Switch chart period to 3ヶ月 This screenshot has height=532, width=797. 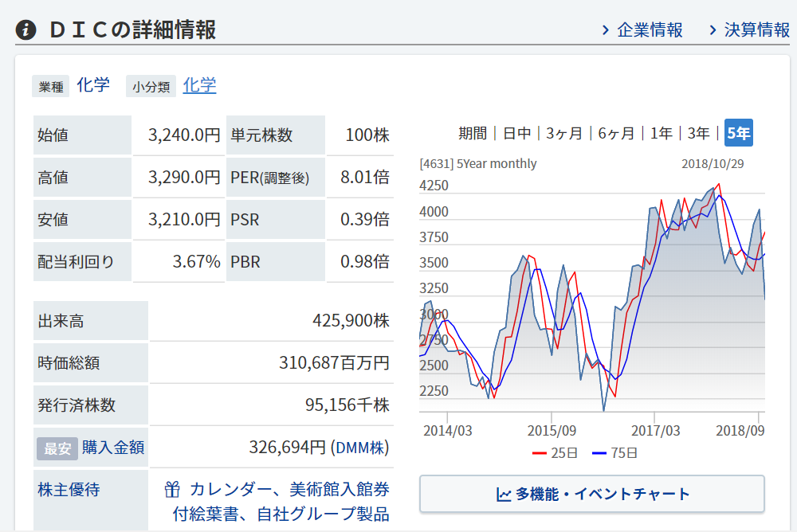click(x=564, y=133)
